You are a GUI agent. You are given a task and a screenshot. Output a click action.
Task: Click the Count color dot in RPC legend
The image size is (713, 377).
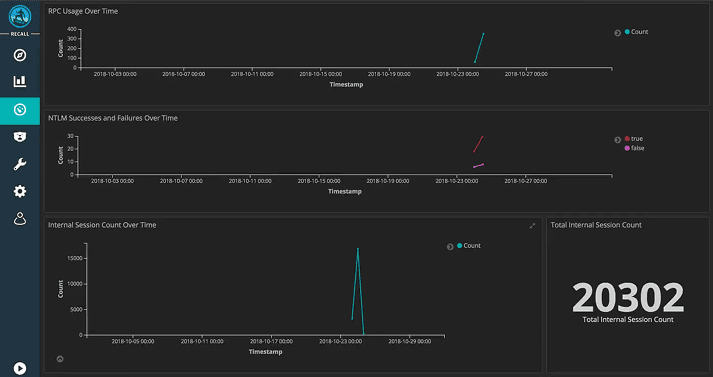click(x=627, y=32)
